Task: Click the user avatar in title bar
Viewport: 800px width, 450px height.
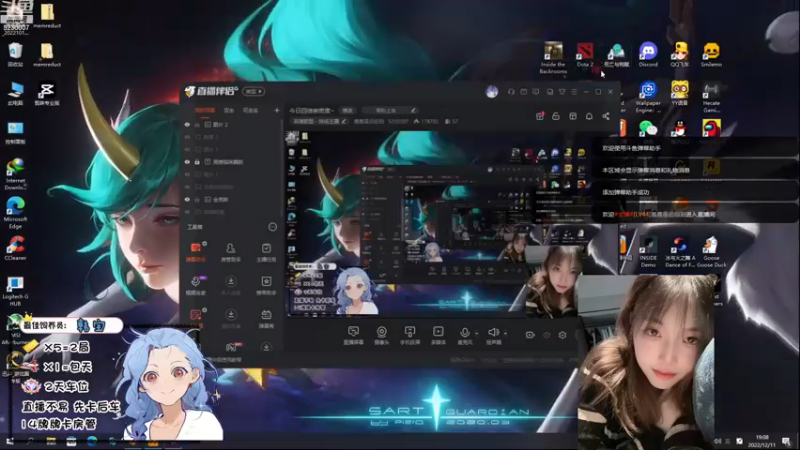Action: tap(492, 92)
